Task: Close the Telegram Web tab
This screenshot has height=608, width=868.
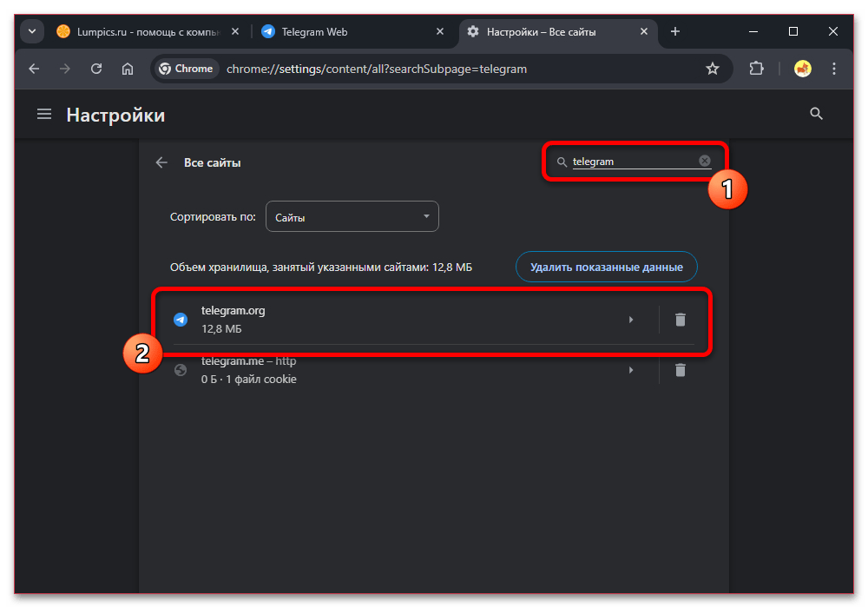Action: pos(440,31)
